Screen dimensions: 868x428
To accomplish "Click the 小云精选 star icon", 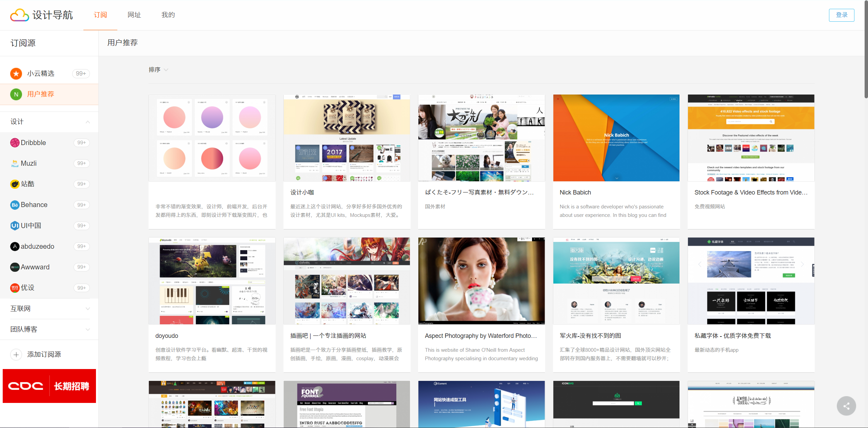I will tap(16, 74).
